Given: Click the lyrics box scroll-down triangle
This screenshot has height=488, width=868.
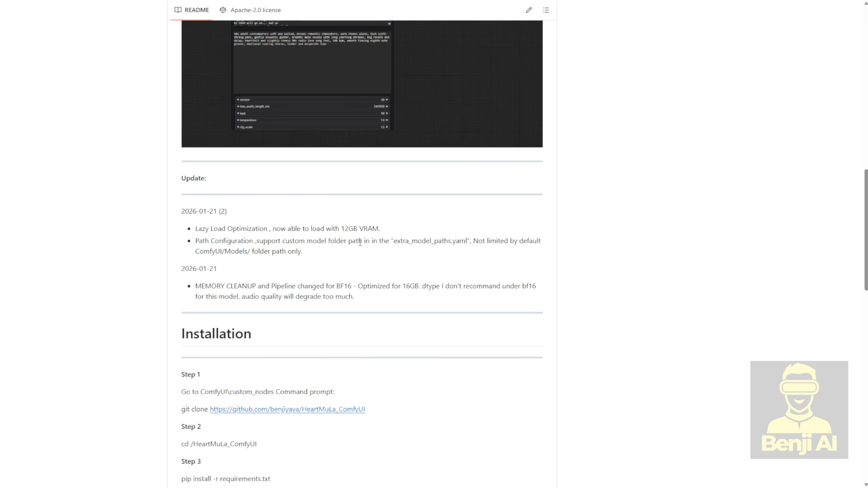Looking at the screenshot, I should click(389, 24).
